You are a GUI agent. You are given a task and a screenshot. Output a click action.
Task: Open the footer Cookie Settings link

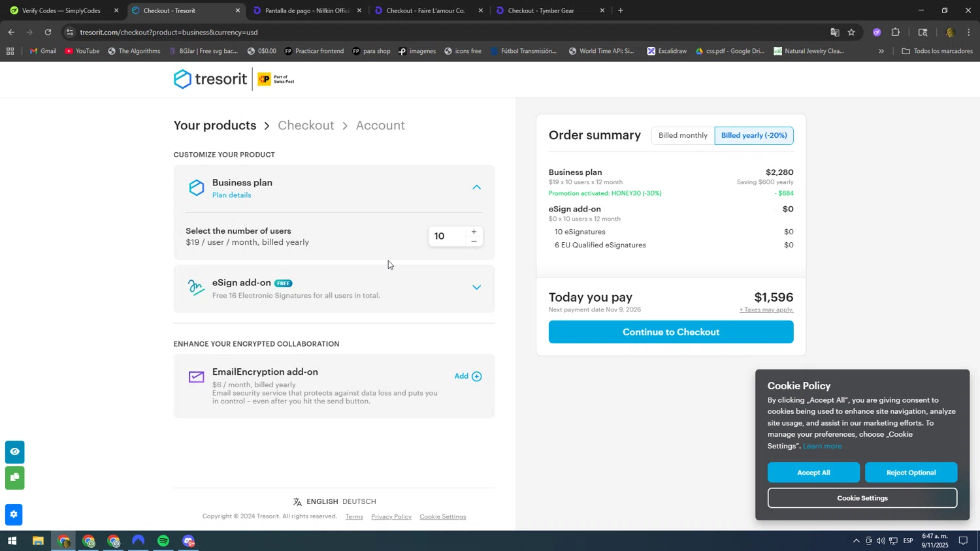click(x=443, y=516)
